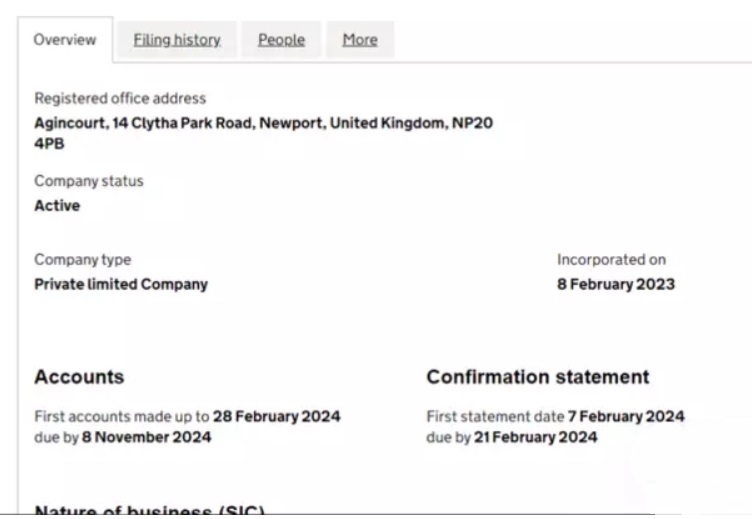Select the 28 February 2024 accounts date

coord(277,416)
